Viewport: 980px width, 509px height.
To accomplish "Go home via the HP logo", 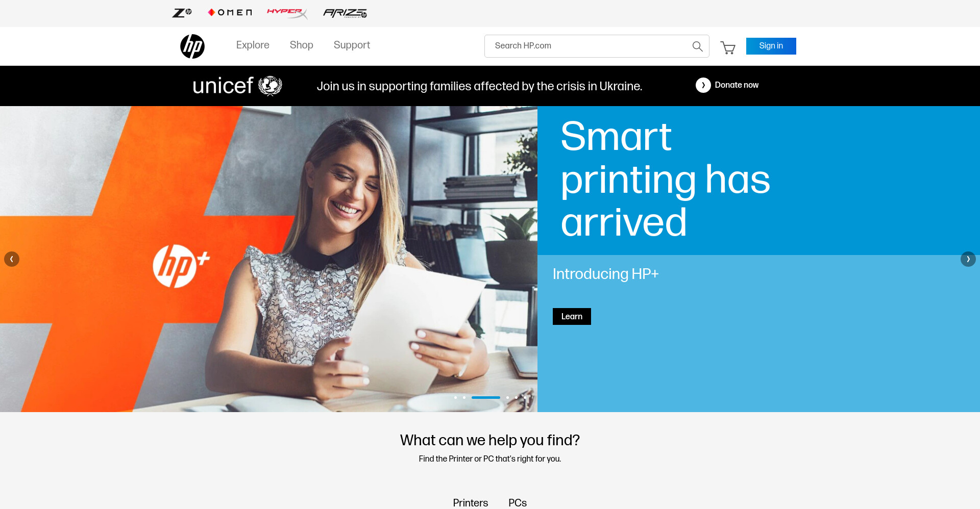I will pos(192,46).
